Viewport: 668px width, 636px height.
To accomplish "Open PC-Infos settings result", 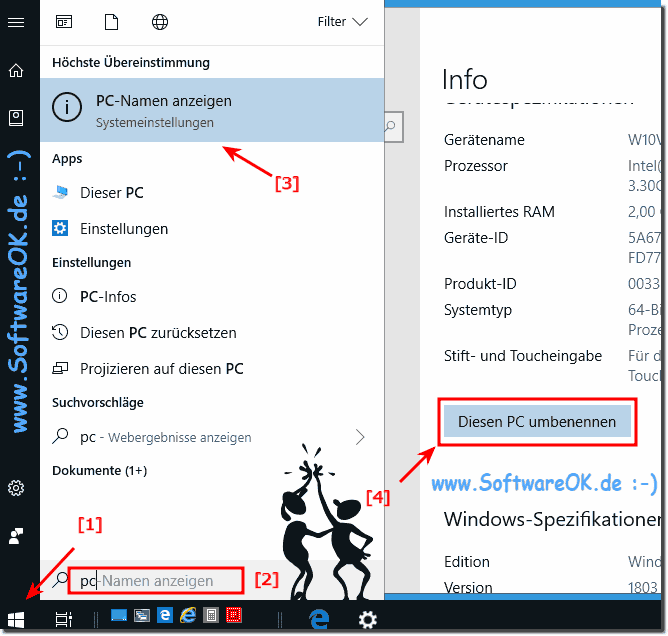I will click(212, 296).
